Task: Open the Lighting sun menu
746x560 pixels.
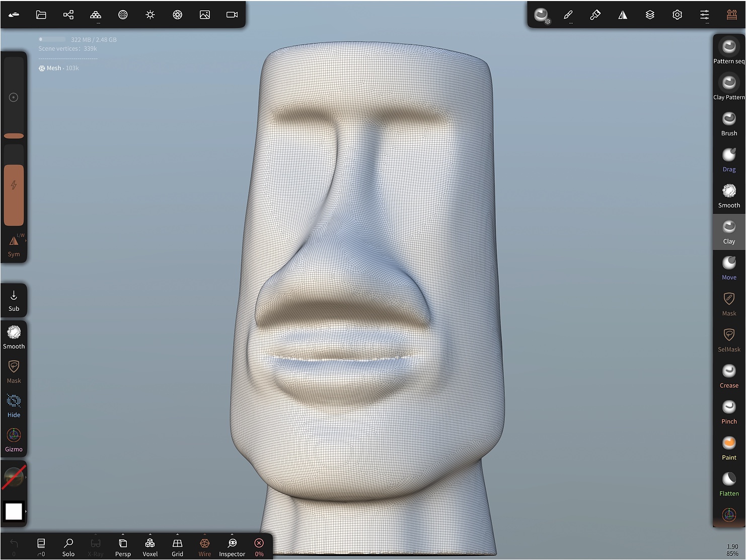Action: click(x=150, y=15)
